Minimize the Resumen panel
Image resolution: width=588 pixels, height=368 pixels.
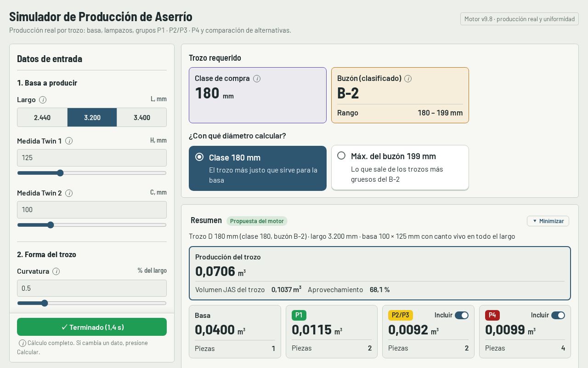[548, 221]
